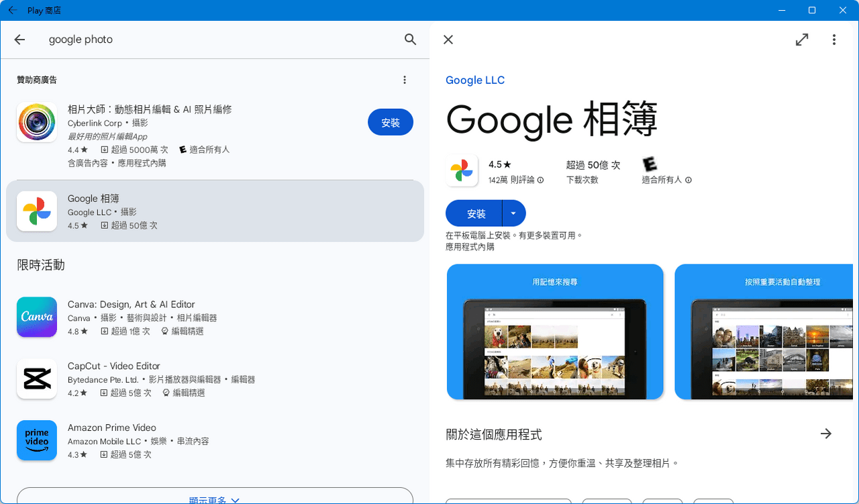859x504 pixels.
Task: Click the 贊助商廣告 label
Action: [x=37, y=80]
